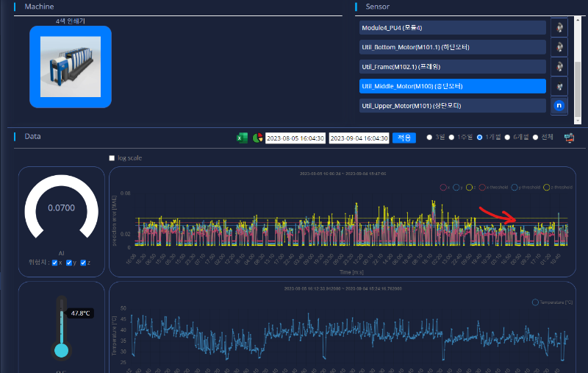Toggle the y series in the prediction error legend
The image size is (588, 373).
click(458, 188)
